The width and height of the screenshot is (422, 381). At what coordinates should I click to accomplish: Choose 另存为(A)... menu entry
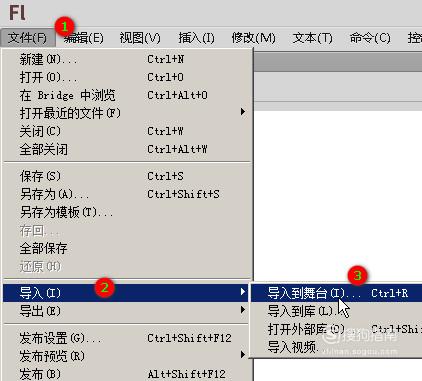tap(127, 194)
